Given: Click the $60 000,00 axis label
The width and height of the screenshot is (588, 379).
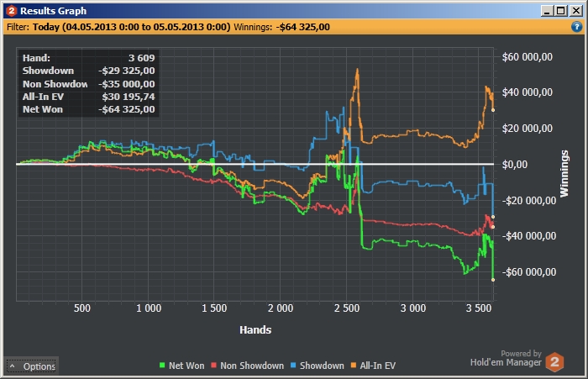Looking at the screenshot, I should tap(528, 57).
